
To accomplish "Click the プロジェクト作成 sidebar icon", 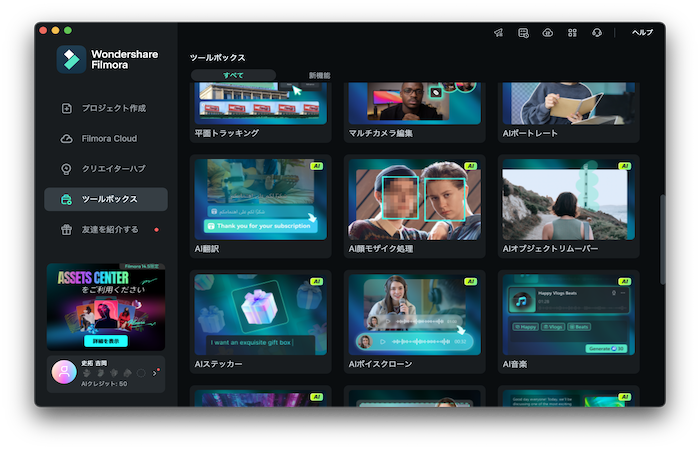I will (x=67, y=108).
